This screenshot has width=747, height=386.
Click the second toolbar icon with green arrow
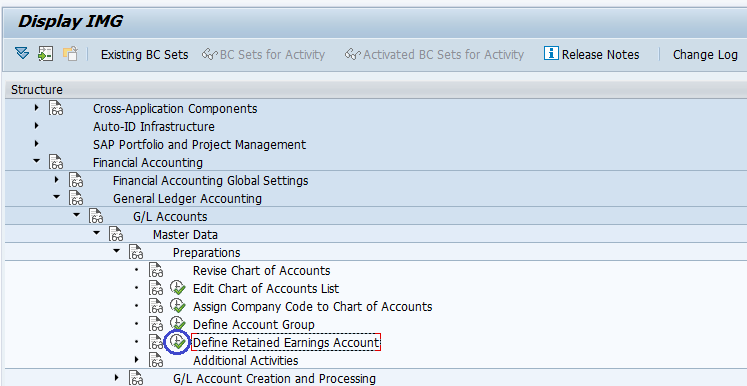pyautogui.click(x=46, y=53)
